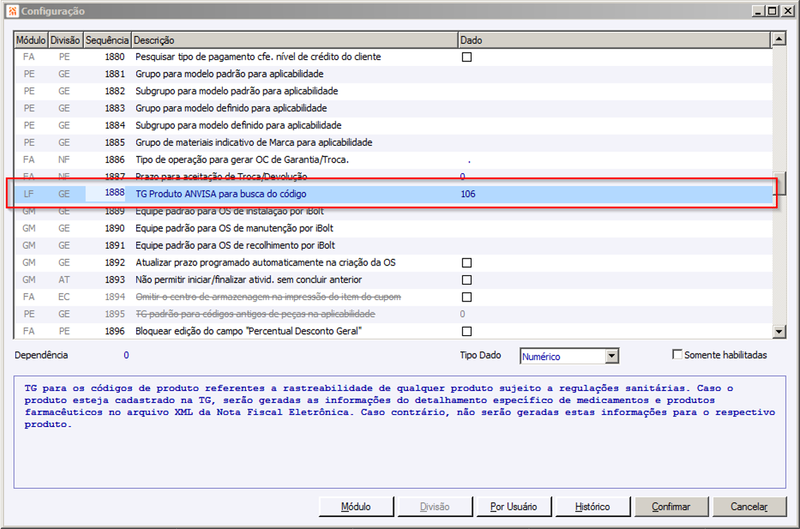Select row 'TG Produto ANVISA para busca do código'
Viewport: 800px width, 529px height.
pyautogui.click(x=393, y=194)
